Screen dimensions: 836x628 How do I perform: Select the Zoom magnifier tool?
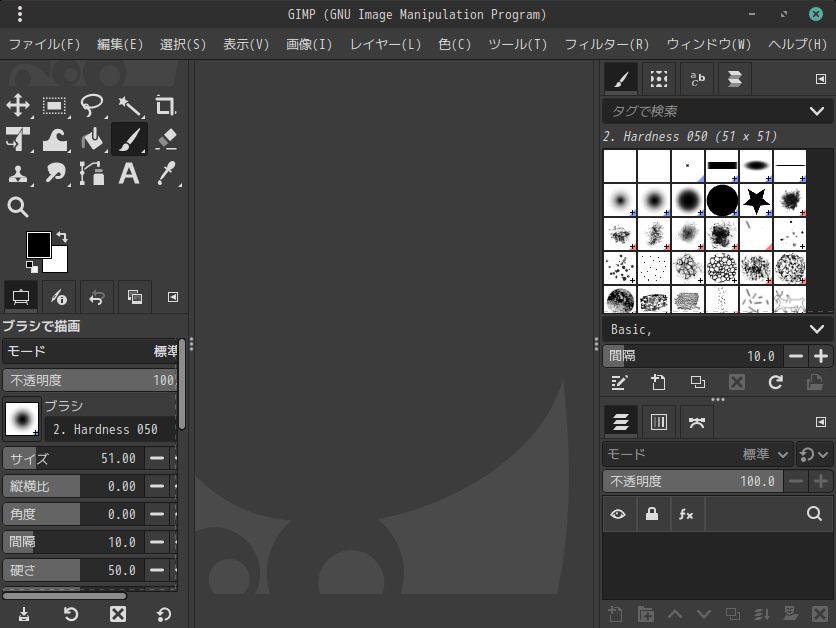[x=18, y=207]
